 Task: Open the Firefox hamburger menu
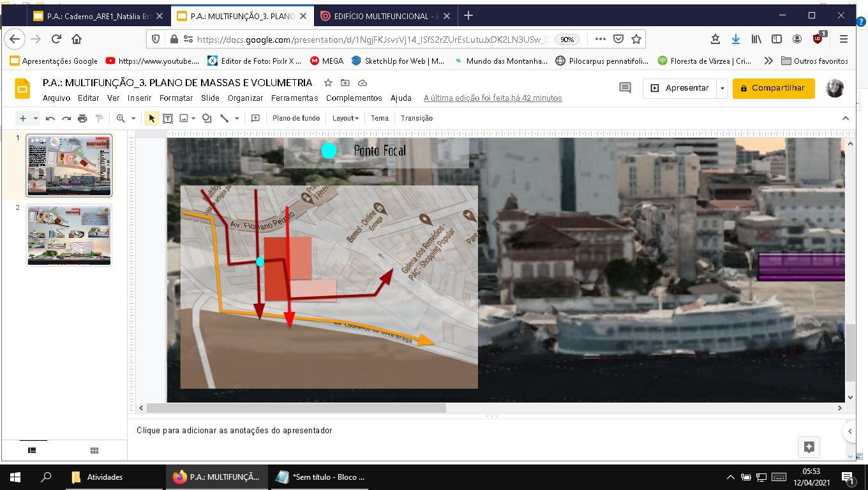pyautogui.click(x=844, y=39)
